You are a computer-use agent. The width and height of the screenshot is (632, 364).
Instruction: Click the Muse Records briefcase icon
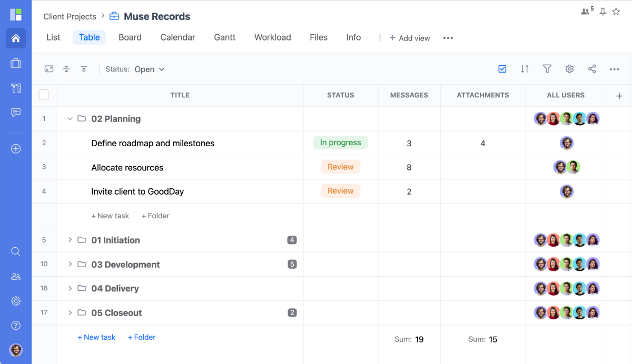coord(114,16)
